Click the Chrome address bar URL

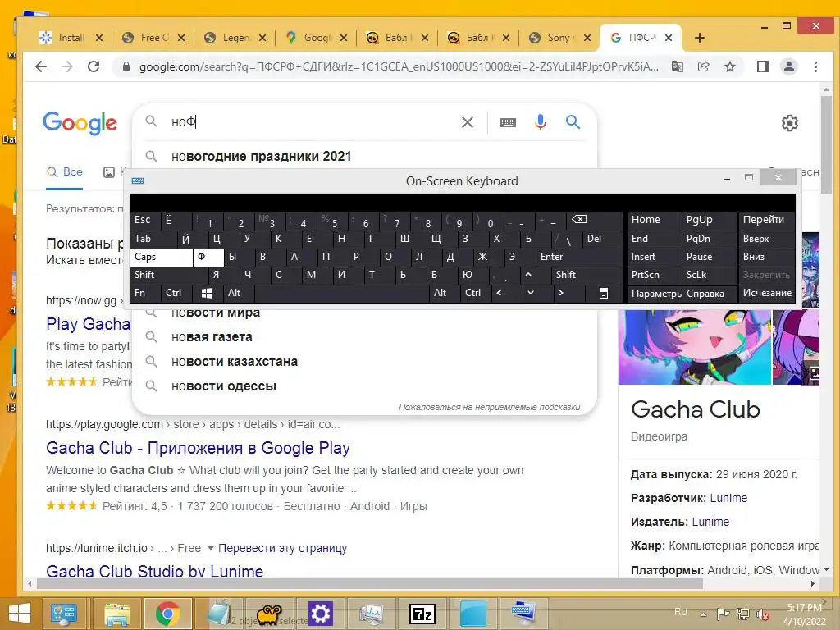click(399, 67)
